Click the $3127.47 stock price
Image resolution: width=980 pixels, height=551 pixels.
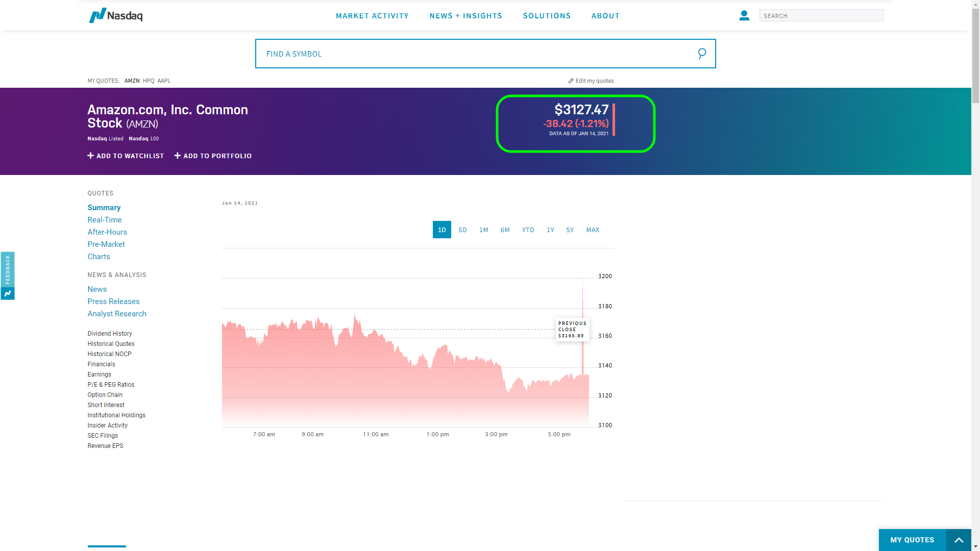pyautogui.click(x=581, y=110)
